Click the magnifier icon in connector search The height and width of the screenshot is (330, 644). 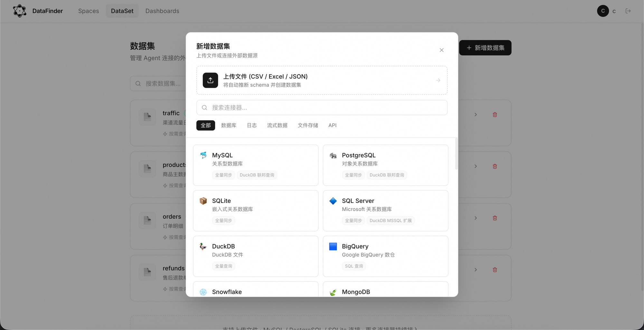(x=204, y=108)
